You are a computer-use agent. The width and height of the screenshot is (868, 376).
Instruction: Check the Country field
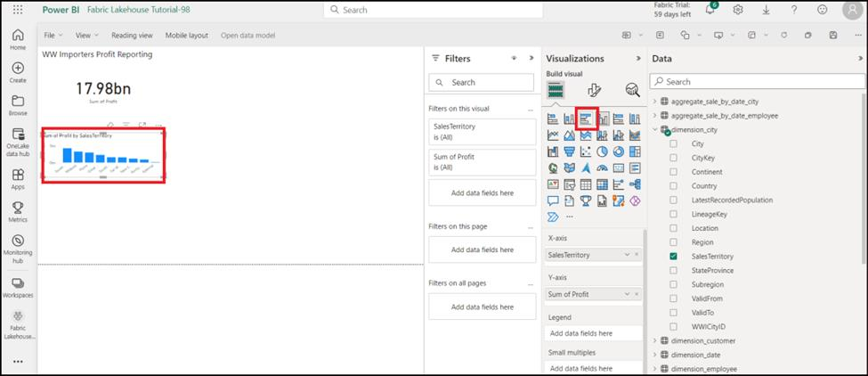[673, 186]
